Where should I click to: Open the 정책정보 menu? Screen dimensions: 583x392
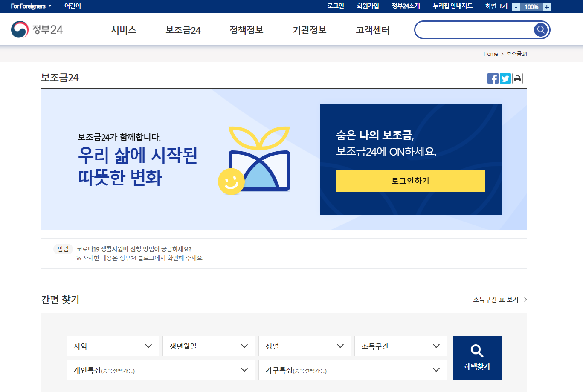click(247, 30)
